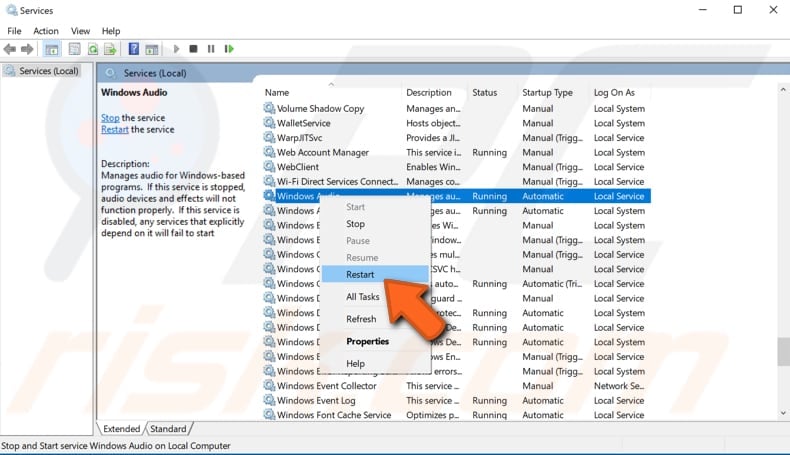
Task: Click the gear icon beside WalletService
Action: [269, 122]
